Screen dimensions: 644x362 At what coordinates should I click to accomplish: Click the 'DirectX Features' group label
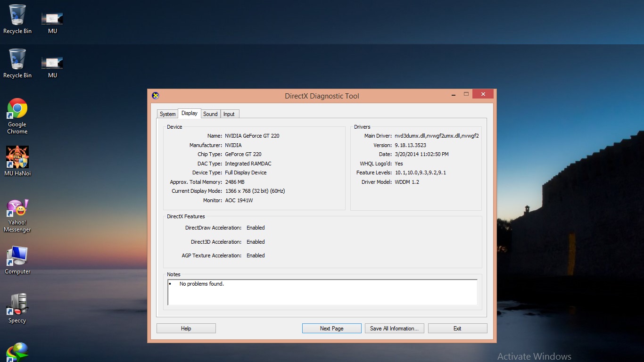[x=186, y=216]
